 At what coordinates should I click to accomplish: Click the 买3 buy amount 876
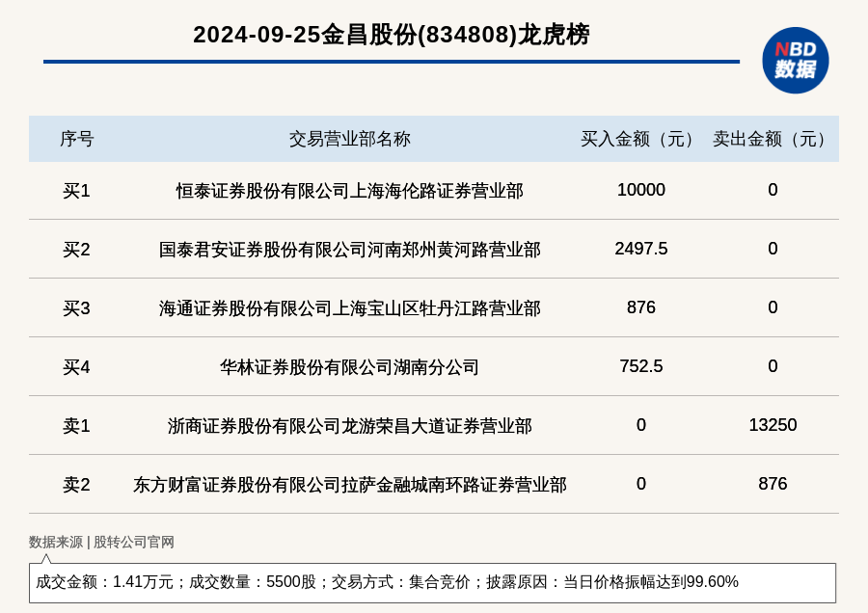click(x=641, y=307)
